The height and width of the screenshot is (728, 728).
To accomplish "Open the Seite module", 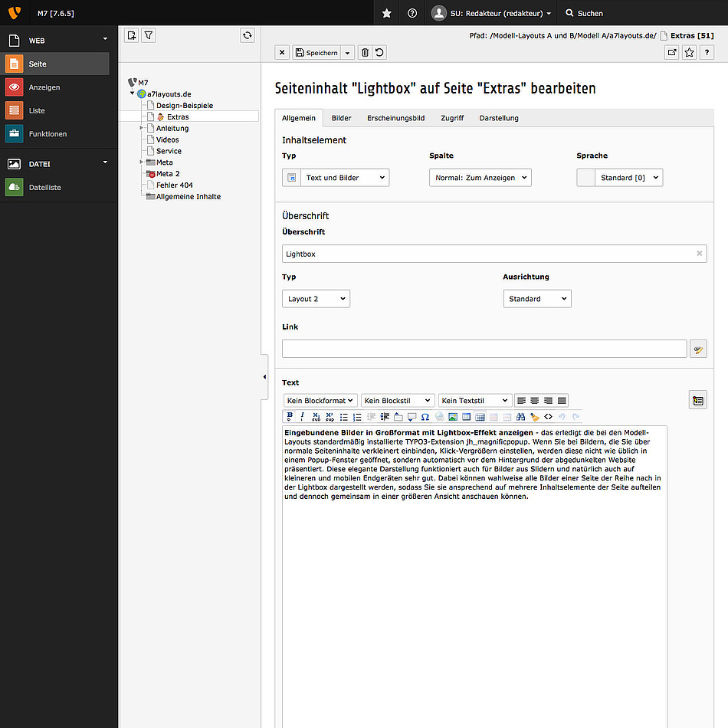I will (54, 64).
